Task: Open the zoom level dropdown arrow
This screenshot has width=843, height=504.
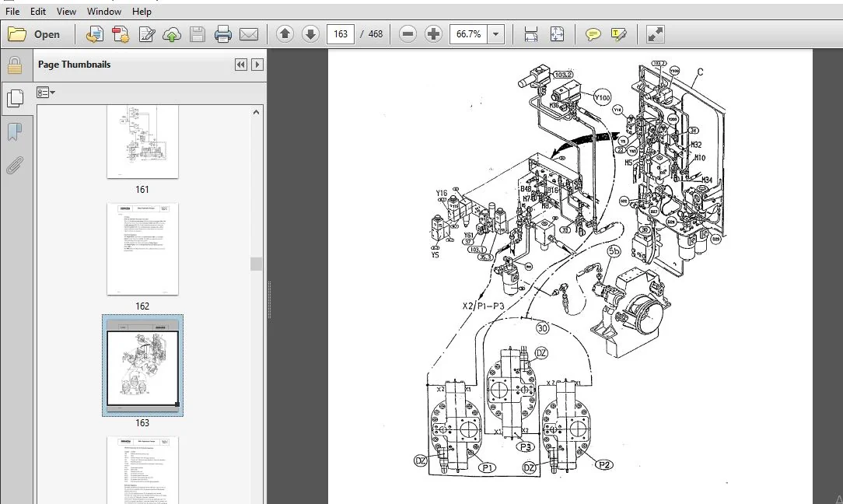Action: pos(495,34)
